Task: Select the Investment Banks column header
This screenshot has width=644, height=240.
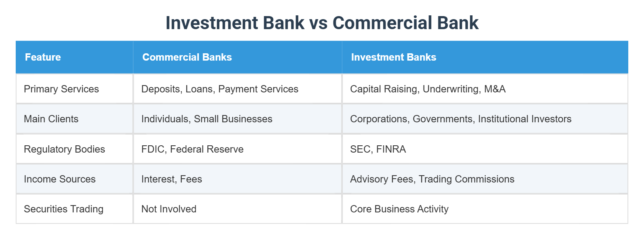Action: [x=485, y=57]
